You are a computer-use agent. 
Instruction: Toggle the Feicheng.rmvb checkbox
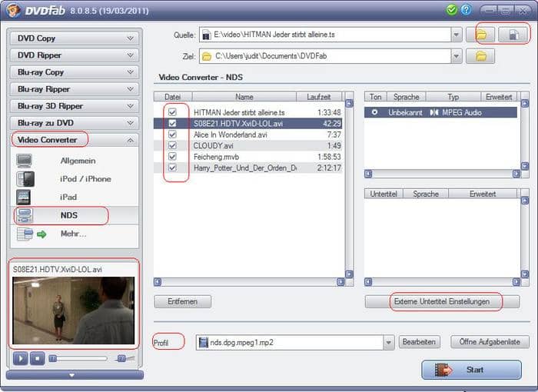pyautogui.click(x=172, y=157)
